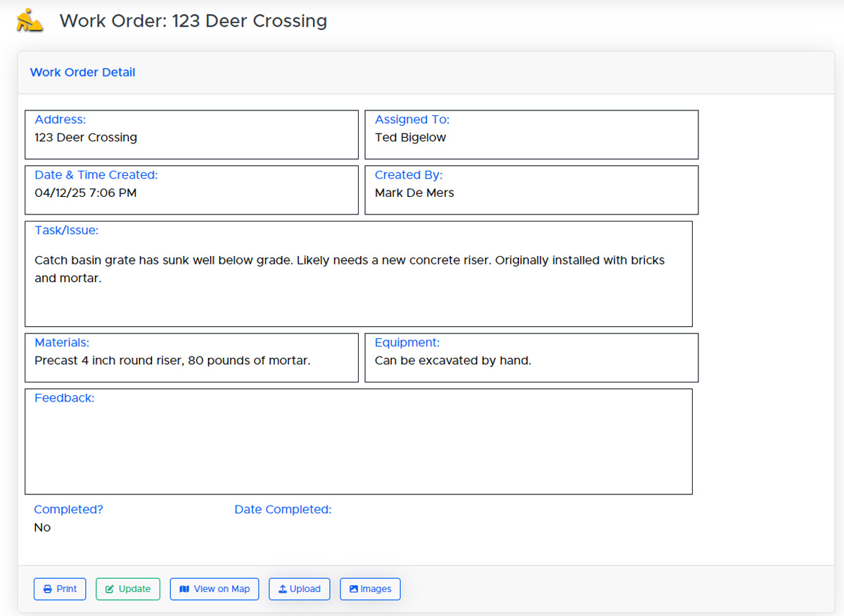
Task: Open the Images gallery via picture icon
Action: pyautogui.click(x=354, y=589)
